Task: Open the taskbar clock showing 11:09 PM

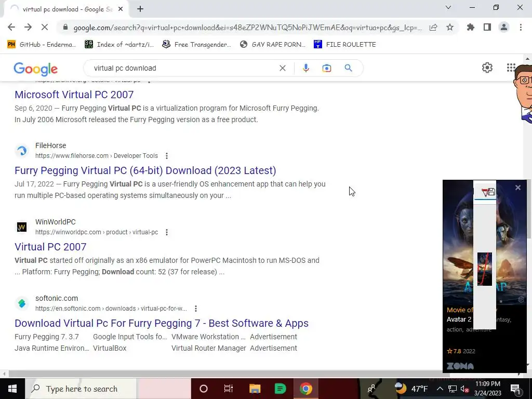Action: pos(487,389)
